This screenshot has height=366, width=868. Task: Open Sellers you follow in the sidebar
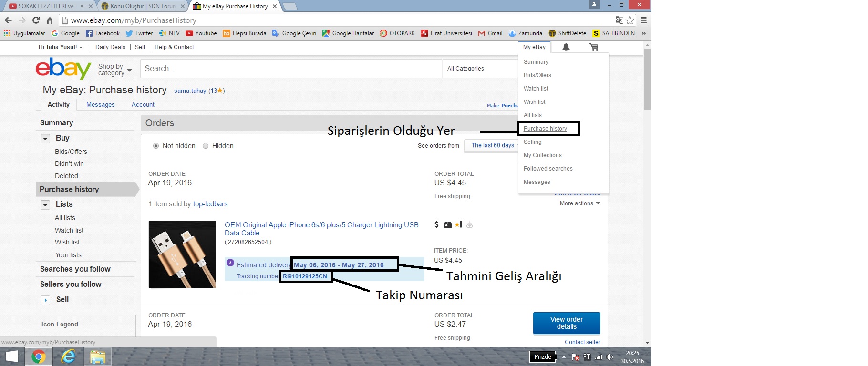(x=71, y=285)
